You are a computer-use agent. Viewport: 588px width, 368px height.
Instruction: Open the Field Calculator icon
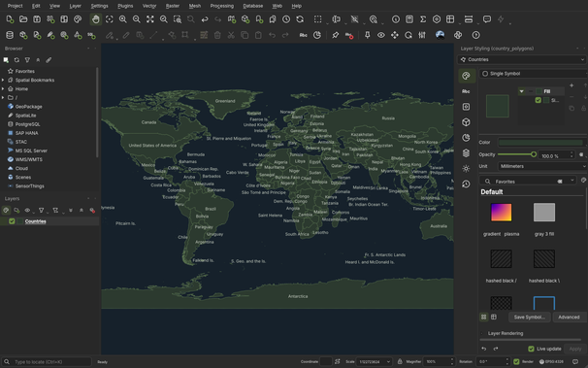tap(409, 19)
